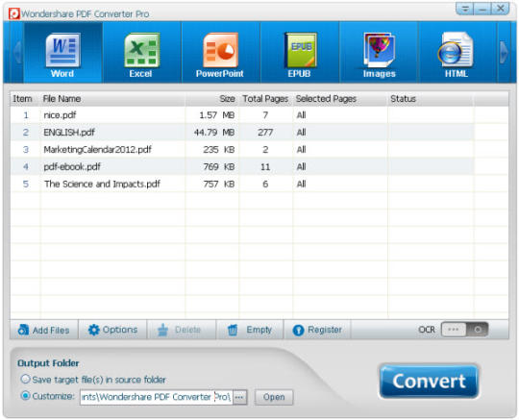Click 'All' for The Science and Impacts.pdf
This screenshot has width=519, height=420.
[301, 184]
